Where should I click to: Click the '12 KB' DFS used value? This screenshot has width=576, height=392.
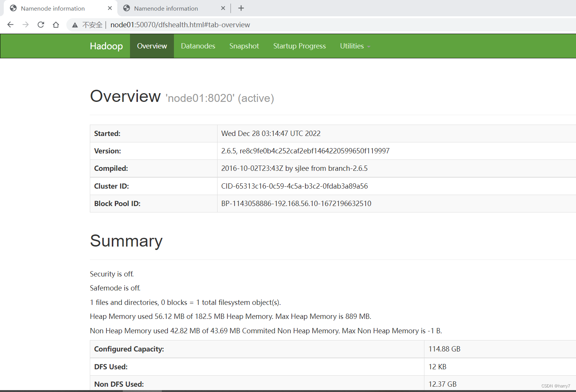coord(437,367)
